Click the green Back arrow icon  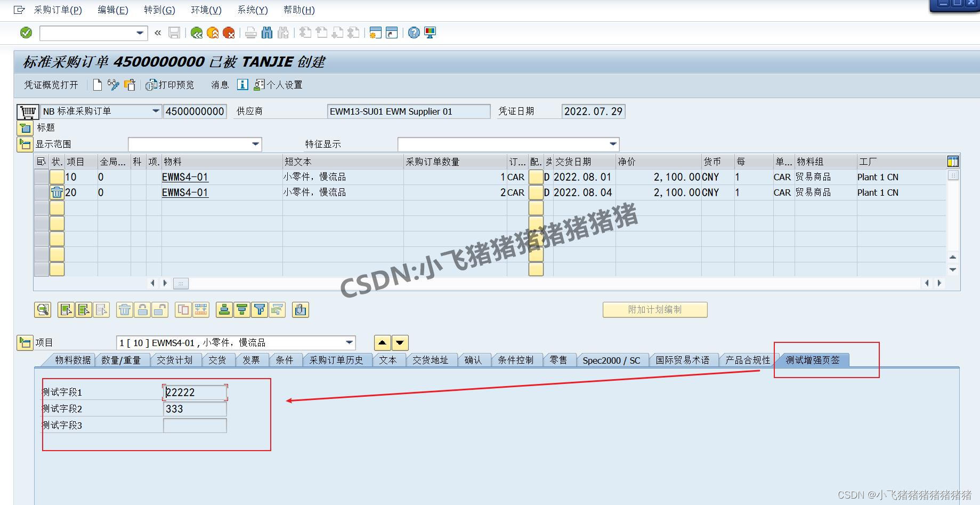point(197,33)
